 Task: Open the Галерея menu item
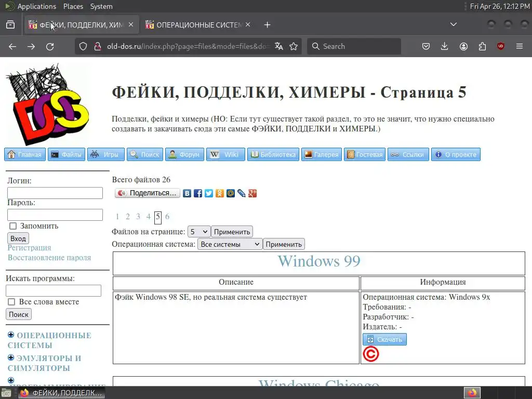click(x=321, y=154)
